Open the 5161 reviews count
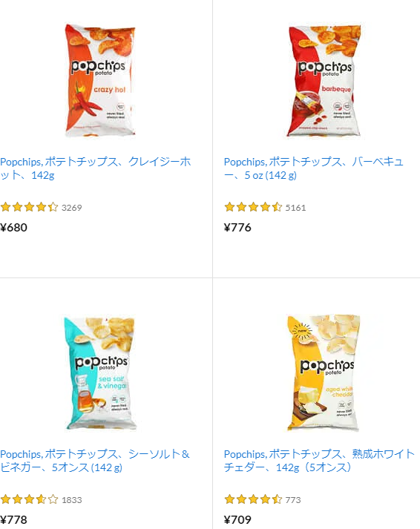Screen dimensions: 420x529 click(x=295, y=208)
